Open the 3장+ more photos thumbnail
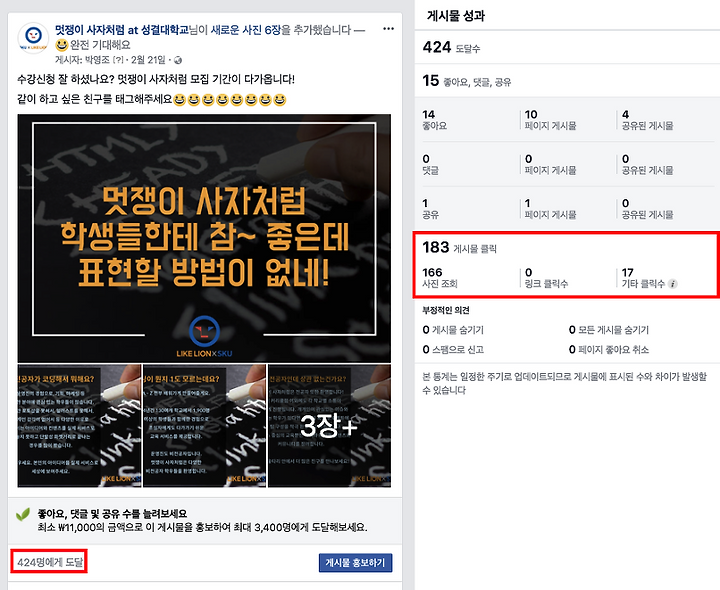The height and width of the screenshot is (590, 720). pyautogui.click(x=329, y=426)
